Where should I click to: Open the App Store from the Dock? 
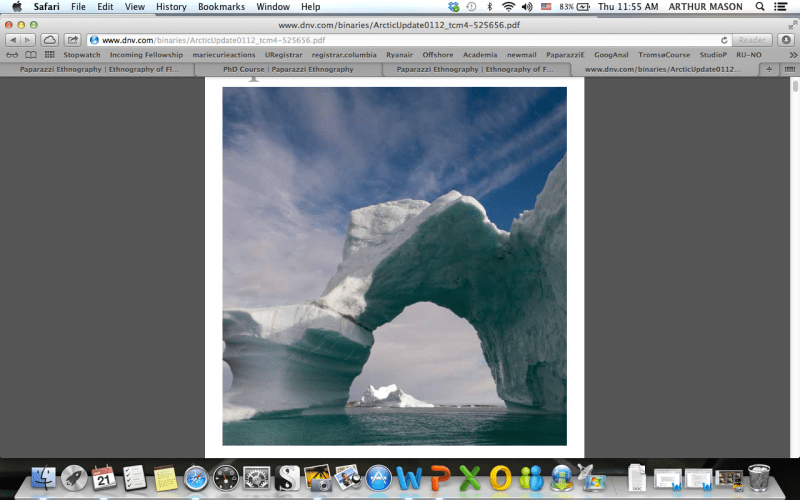tap(377, 478)
